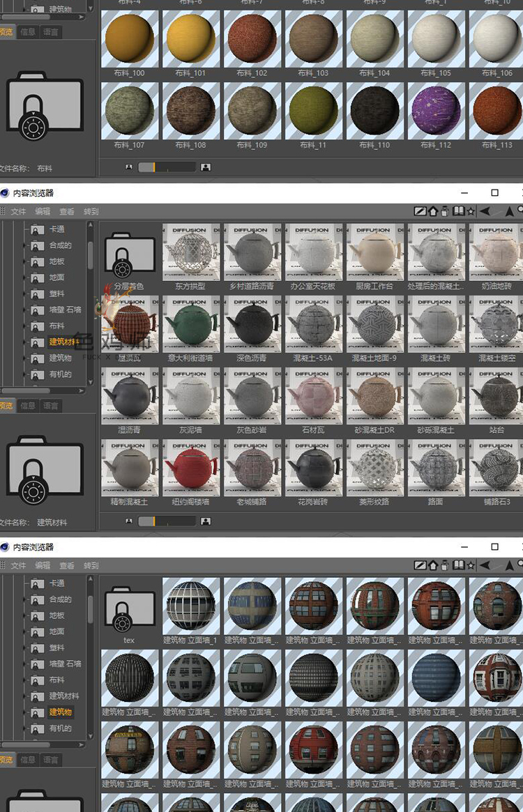Expand the 塑料 folder in 建筑材料 window tree

click(x=24, y=293)
